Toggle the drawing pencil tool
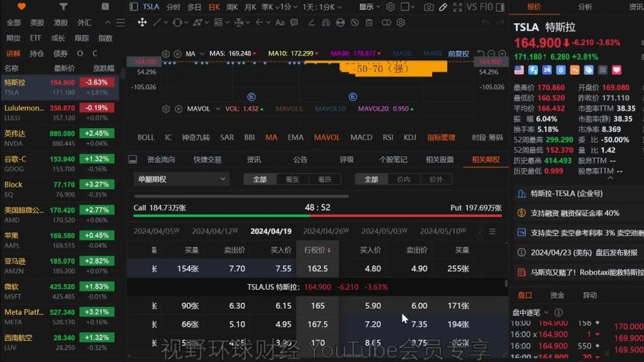 click(x=443, y=7)
